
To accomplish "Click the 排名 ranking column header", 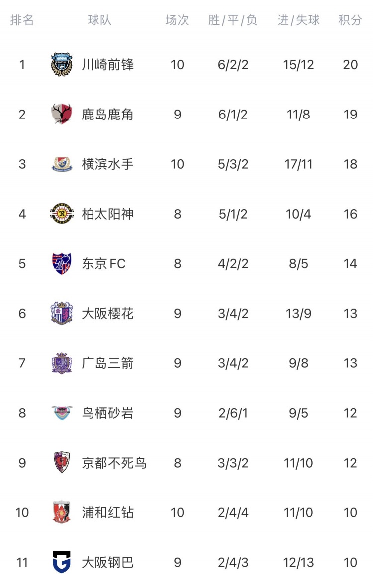I will (22, 20).
